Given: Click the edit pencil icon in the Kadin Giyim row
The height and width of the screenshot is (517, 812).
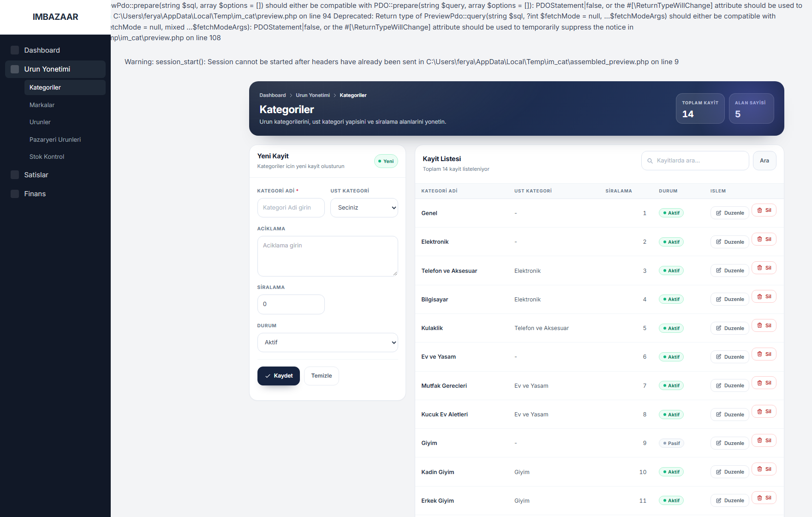Looking at the screenshot, I should [x=719, y=472].
